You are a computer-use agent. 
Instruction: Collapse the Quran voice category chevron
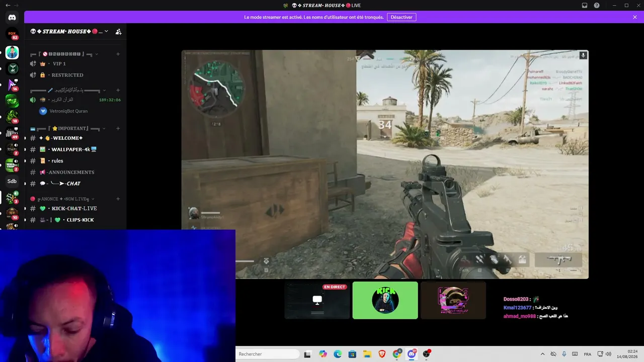point(104,90)
